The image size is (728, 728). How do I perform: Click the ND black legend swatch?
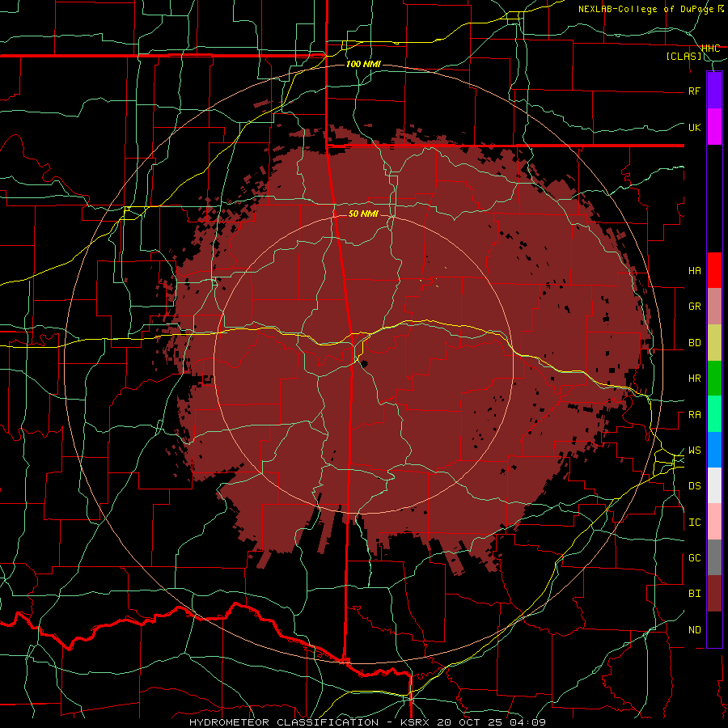pos(714,629)
